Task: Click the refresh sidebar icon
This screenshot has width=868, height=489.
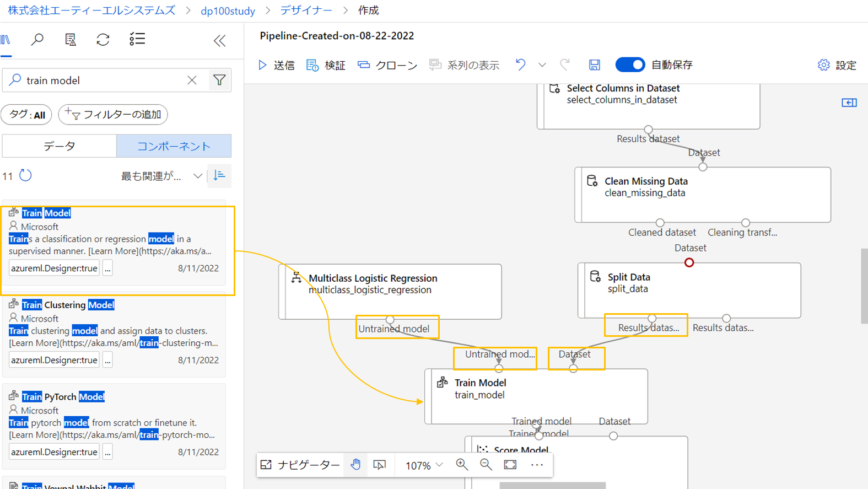Action: [103, 40]
